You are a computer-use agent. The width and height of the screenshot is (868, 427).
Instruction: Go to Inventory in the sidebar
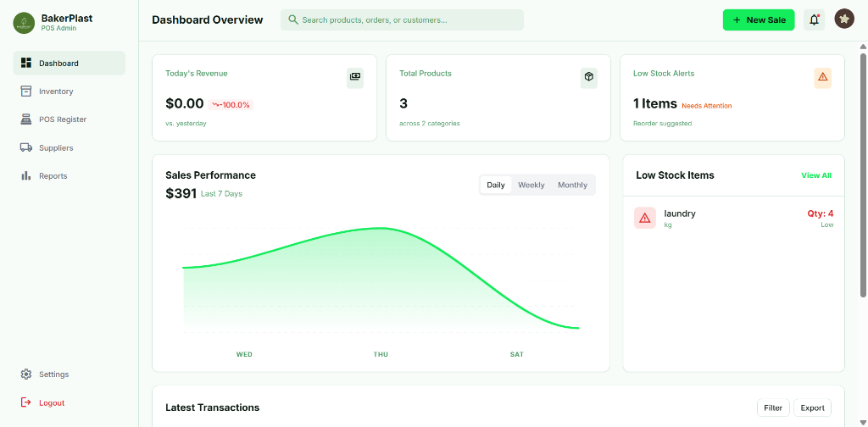tap(56, 91)
